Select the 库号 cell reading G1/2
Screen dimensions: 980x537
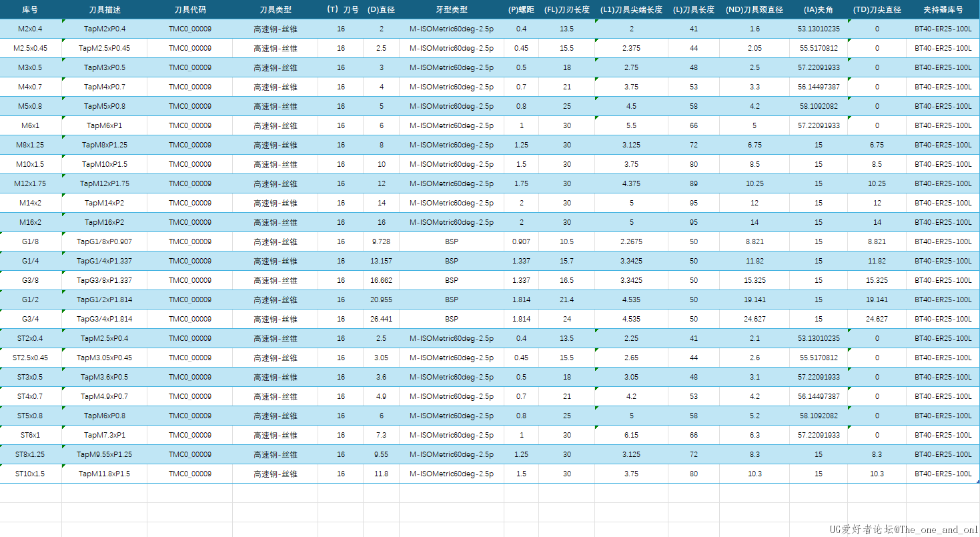coord(31,300)
